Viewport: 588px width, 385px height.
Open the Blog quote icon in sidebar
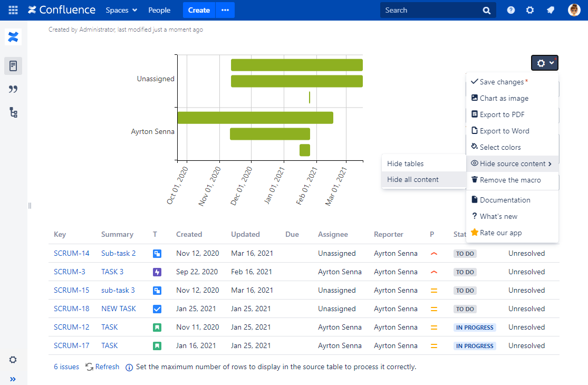tap(13, 89)
